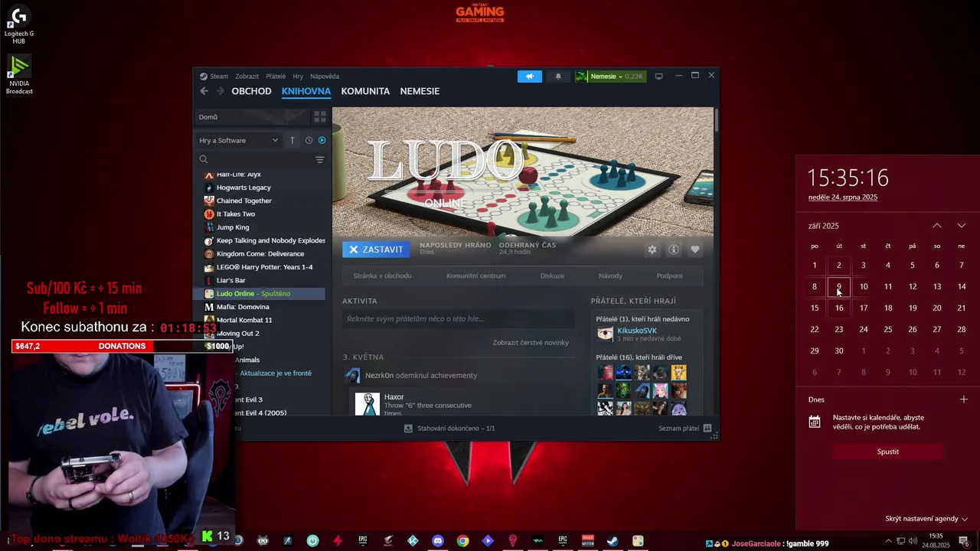Click the activity status text field

pyautogui.click(x=458, y=318)
